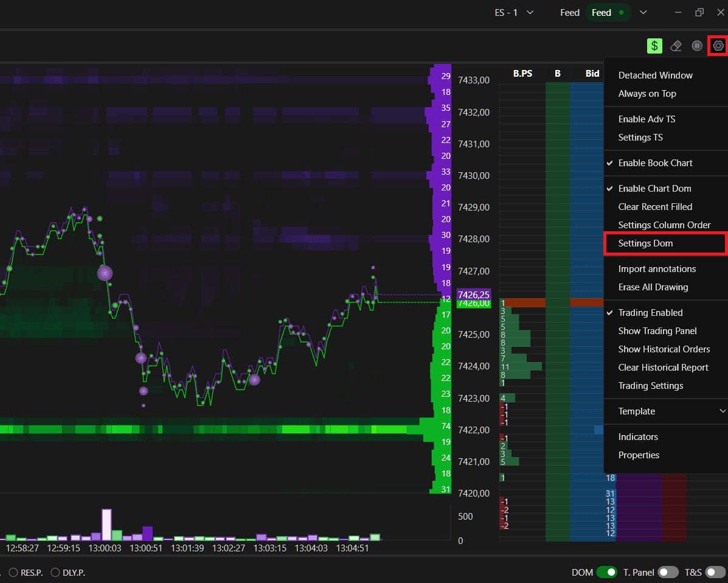Open the gear settings menu icon
The image size is (728, 583).
pos(718,46)
